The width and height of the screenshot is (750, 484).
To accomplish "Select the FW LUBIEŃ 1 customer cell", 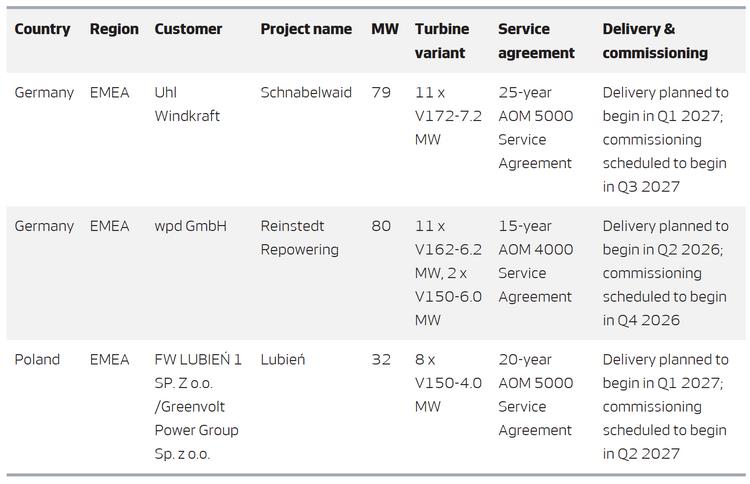I will click(x=198, y=406).
